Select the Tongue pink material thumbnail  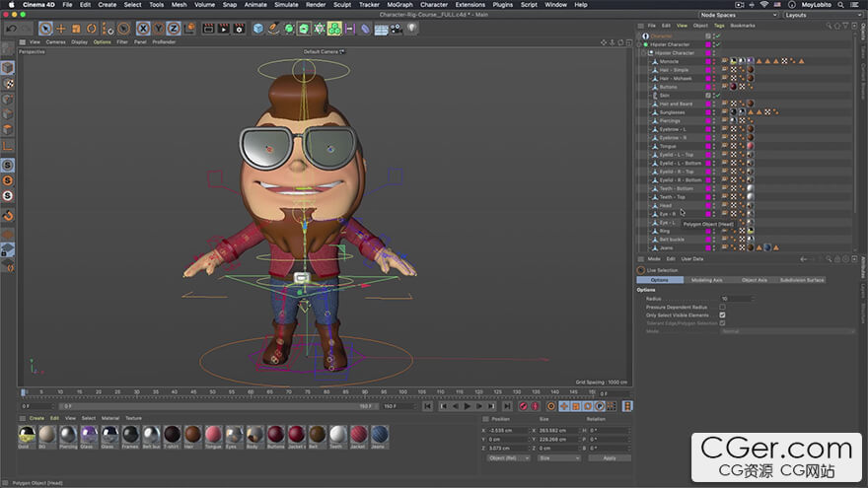coord(213,435)
